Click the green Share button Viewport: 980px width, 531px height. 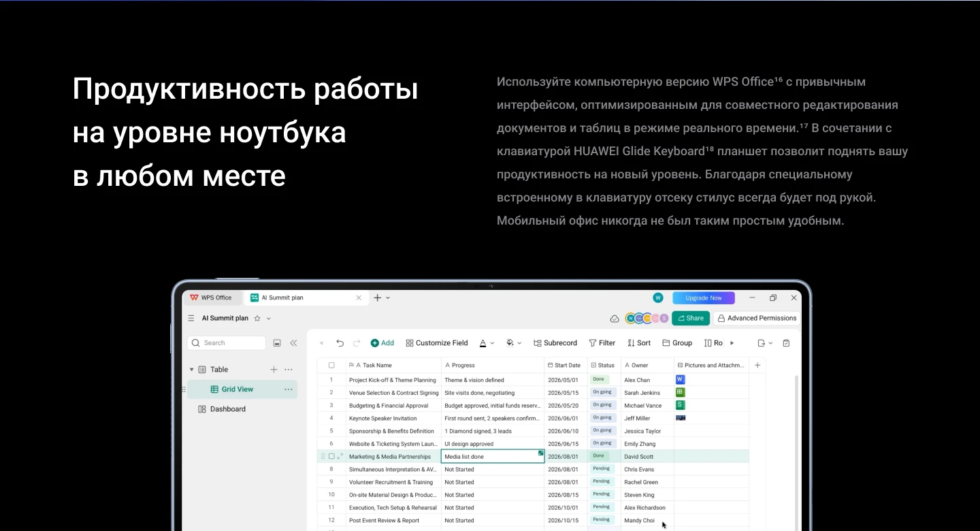coord(690,318)
